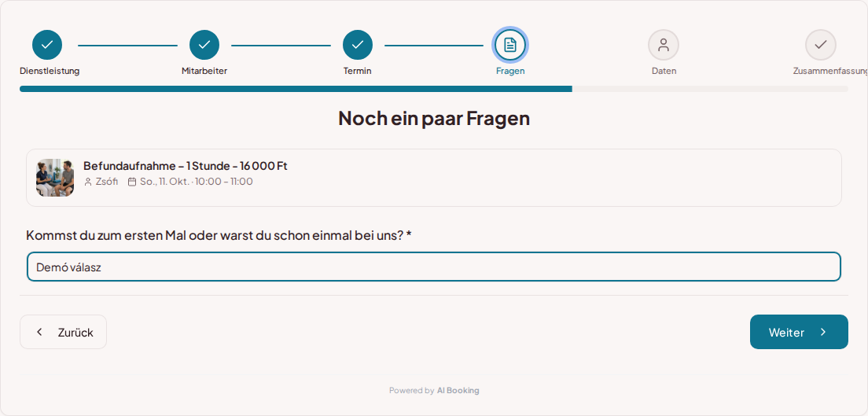The width and height of the screenshot is (868, 416).
Task: Click the Termin step label
Action: (358, 71)
